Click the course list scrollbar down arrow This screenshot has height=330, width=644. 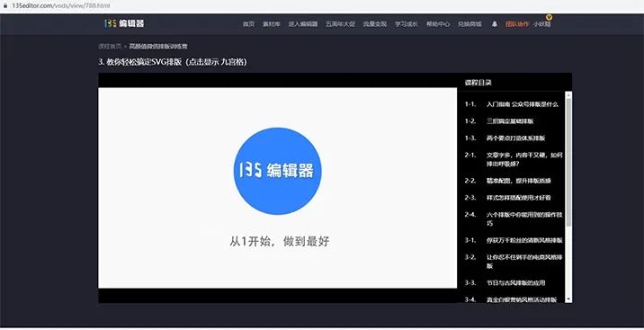(x=568, y=299)
